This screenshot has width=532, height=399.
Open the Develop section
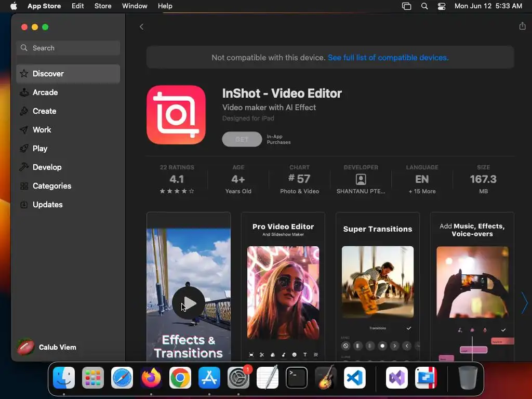tap(68, 167)
